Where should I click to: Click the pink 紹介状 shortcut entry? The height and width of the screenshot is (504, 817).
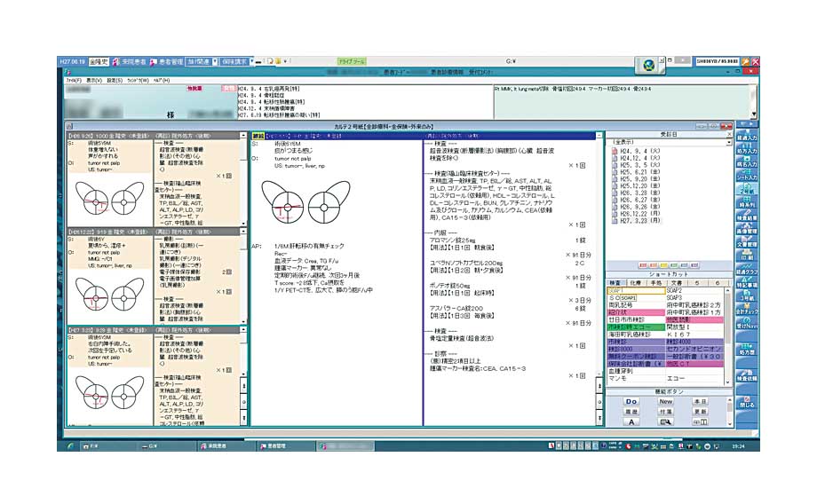click(617, 312)
